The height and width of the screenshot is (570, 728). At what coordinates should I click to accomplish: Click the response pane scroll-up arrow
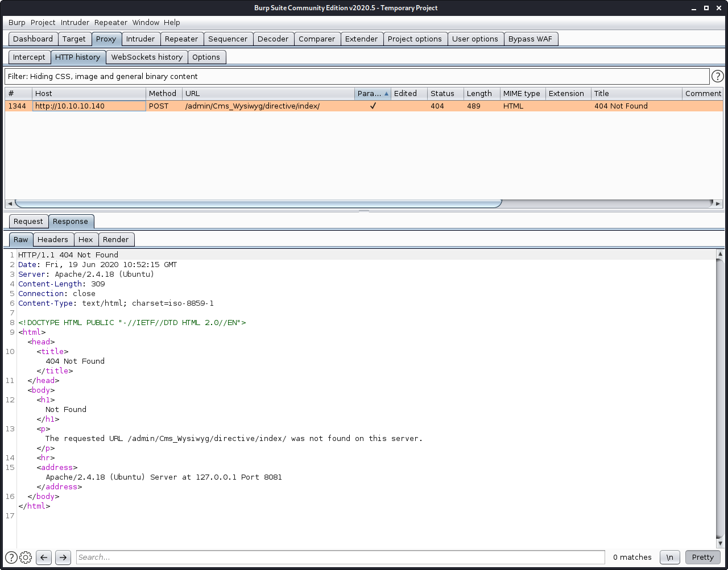(x=721, y=253)
